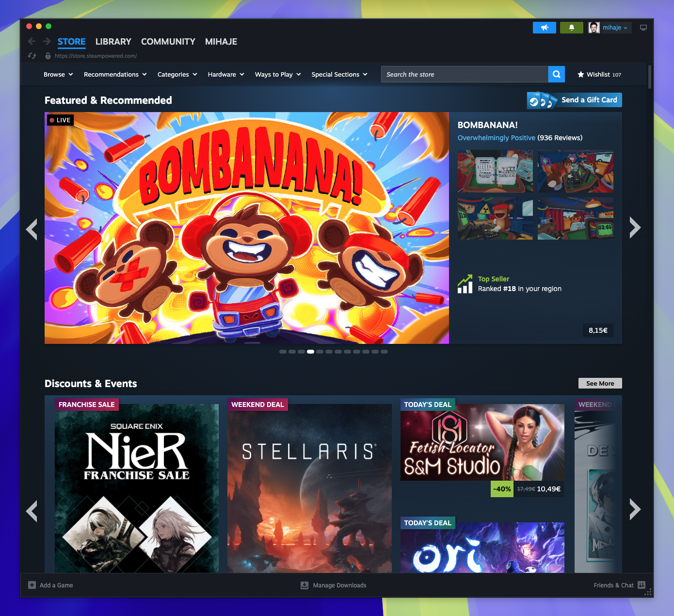Go to next featured game arrow
The image size is (674, 616).
(x=635, y=227)
